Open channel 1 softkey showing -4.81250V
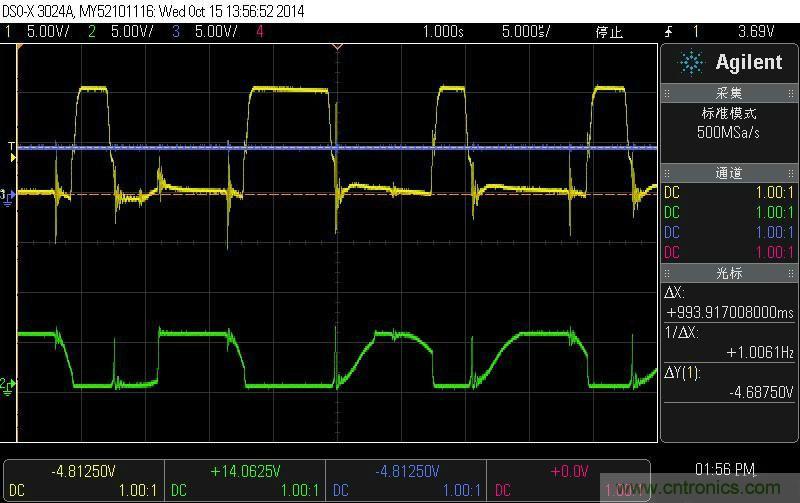This screenshot has height=503, width=800. pyautogui.click(x=82, y=480)
